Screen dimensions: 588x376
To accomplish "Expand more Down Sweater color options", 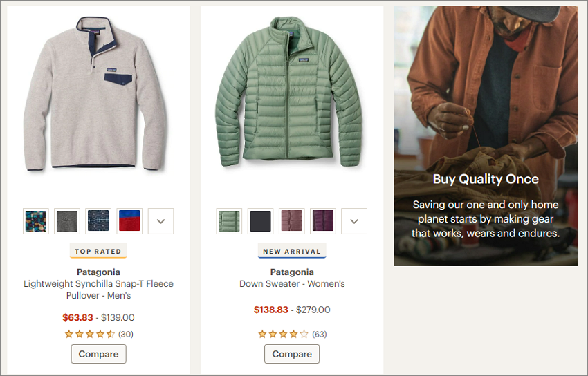I will pos(354,221).
